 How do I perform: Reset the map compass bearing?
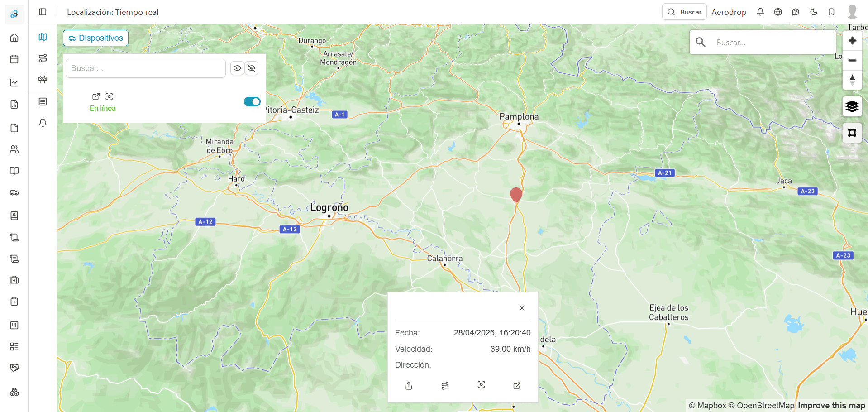(x=852, y=80)
